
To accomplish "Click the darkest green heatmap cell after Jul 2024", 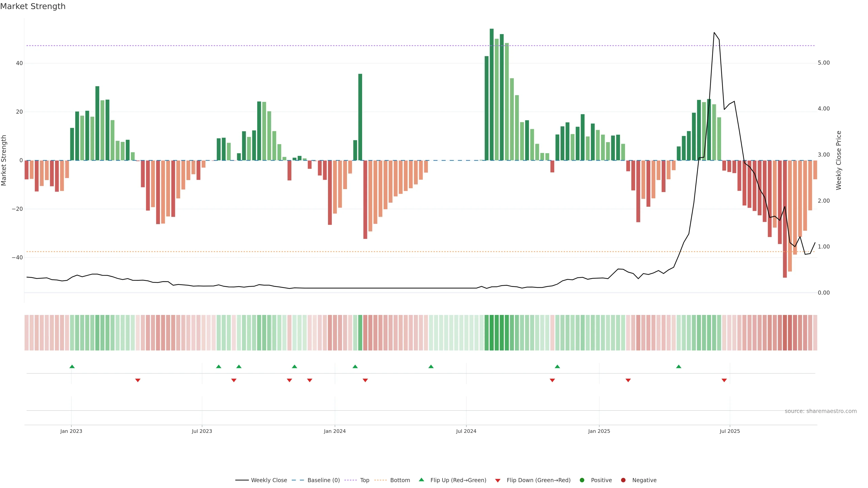I will [x=492, y=332].
